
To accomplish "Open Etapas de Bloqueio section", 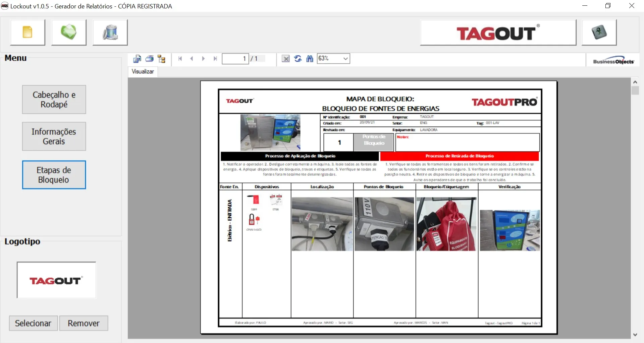I will [54, 175].
